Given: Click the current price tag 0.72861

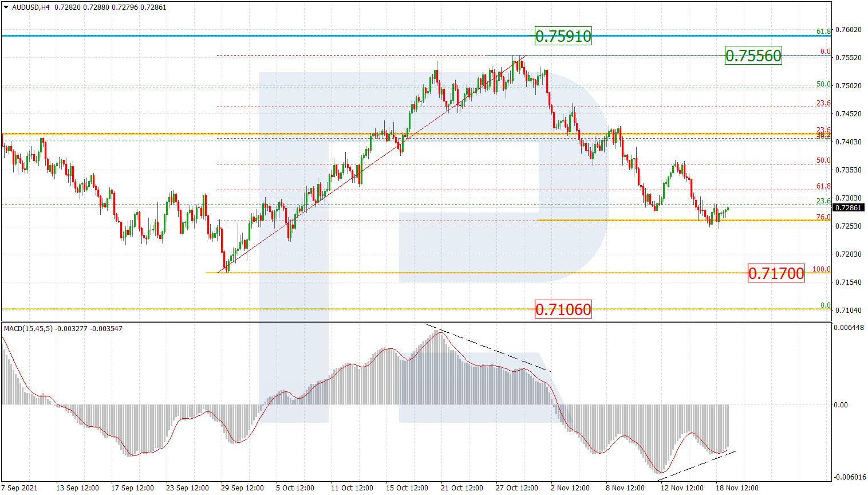Looking at the screenshot, I should coord(849,208).
